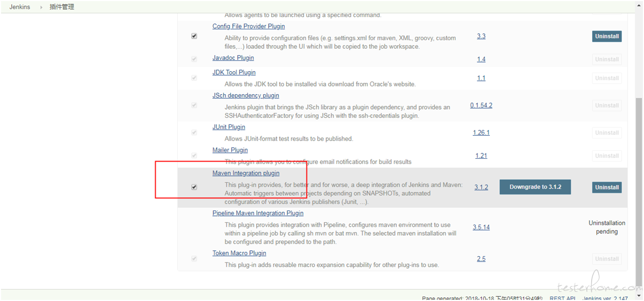
Task: Open Javadoc version 1.4 link
Action: click(481, 59)
